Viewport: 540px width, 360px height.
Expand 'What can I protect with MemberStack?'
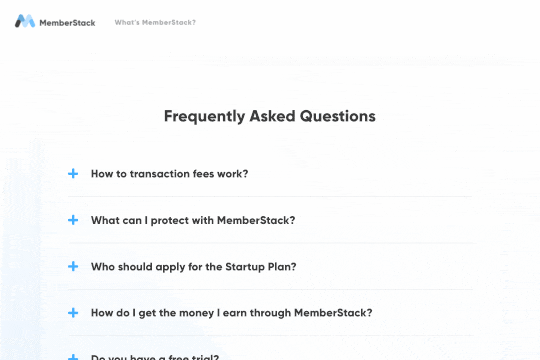tap(193, 220)
